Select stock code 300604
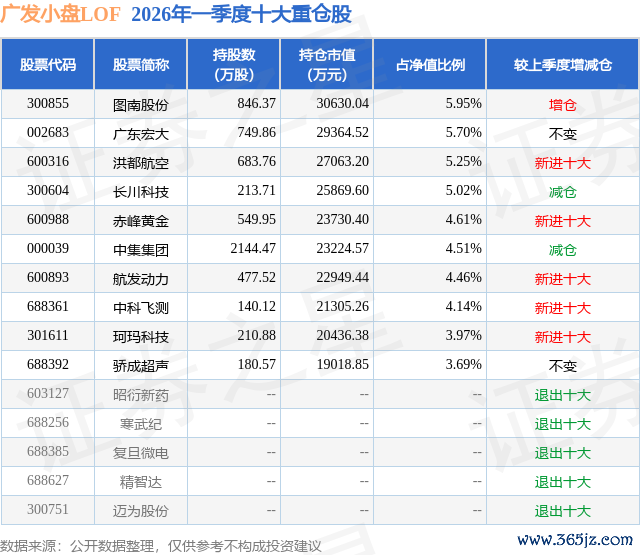This screenshot has width=640, height=555. coord(48,191)
